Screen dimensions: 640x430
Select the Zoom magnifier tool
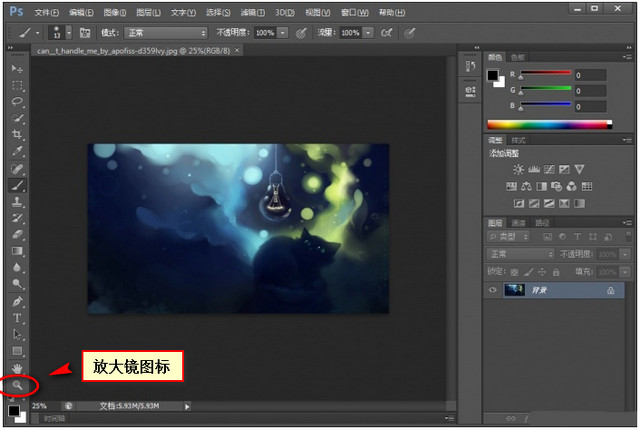click(17, 385)
